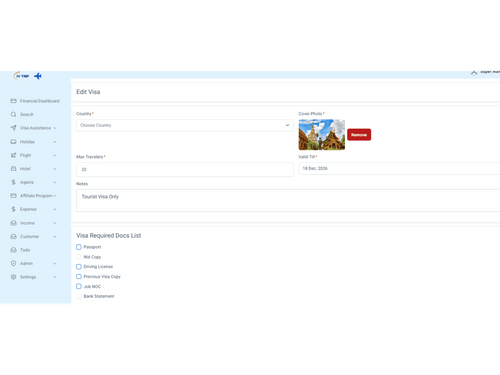Click the Settings gear icon
Image resolution: width=500 pixels, height=375 pixels.
pos(13,277)
